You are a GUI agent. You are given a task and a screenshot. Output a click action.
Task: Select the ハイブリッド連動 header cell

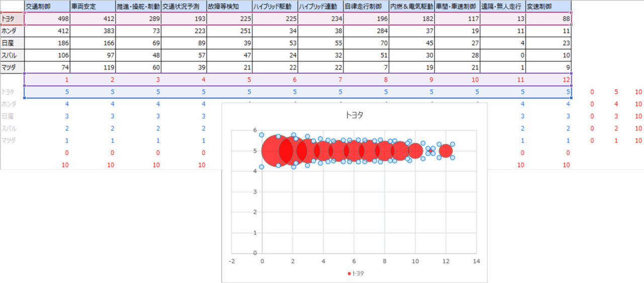(x=320, y=7)
